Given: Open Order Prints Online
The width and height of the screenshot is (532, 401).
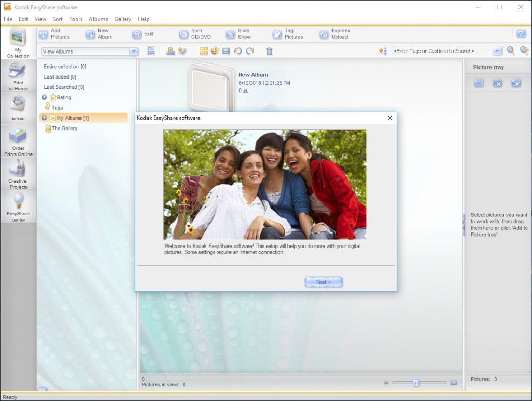Looking at the screenshot, I should click(x=18, y=142).
